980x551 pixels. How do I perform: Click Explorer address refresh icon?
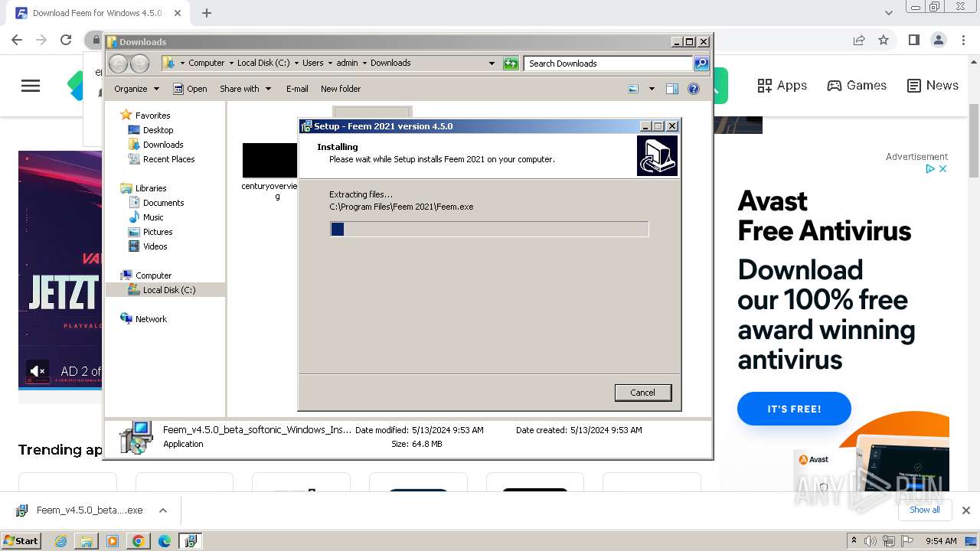pyautogui.click(x=511, y=64)
